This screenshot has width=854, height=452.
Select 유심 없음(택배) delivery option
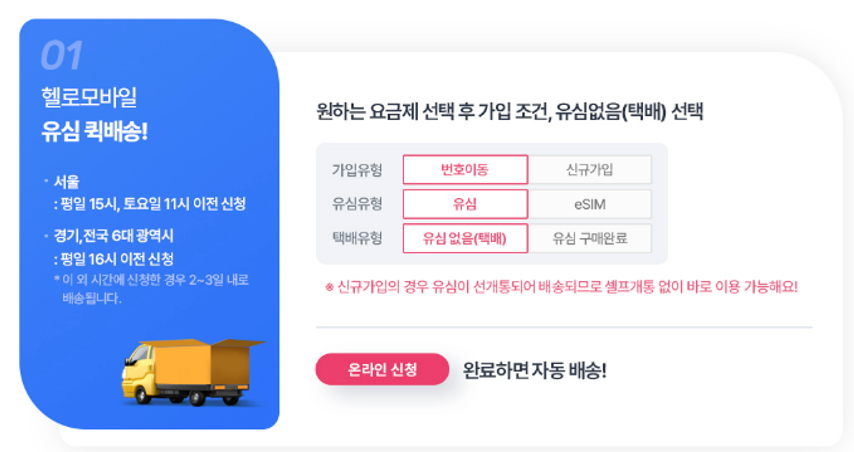(465, 239)
